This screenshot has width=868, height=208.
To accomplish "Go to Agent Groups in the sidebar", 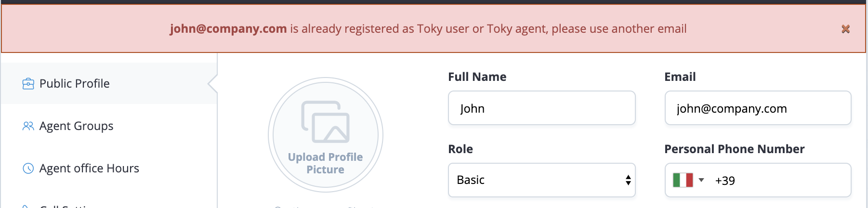I will click(x=77, y=126).
